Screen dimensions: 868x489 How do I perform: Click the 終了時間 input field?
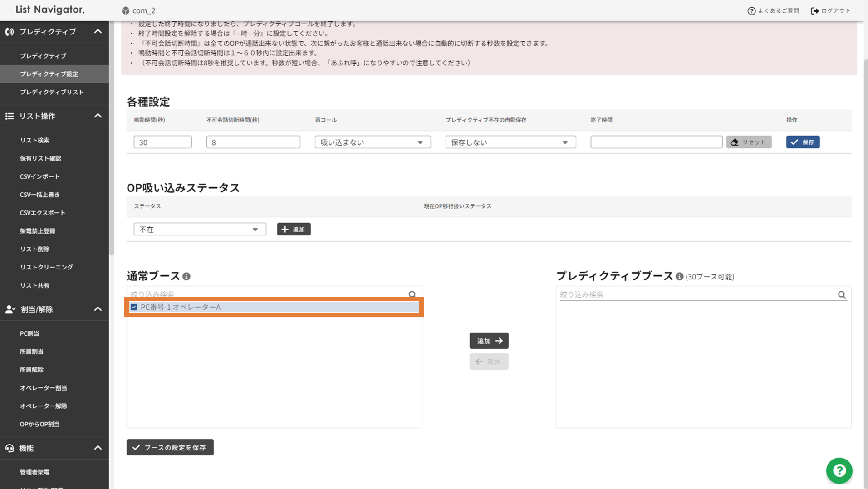pos(656,142)
